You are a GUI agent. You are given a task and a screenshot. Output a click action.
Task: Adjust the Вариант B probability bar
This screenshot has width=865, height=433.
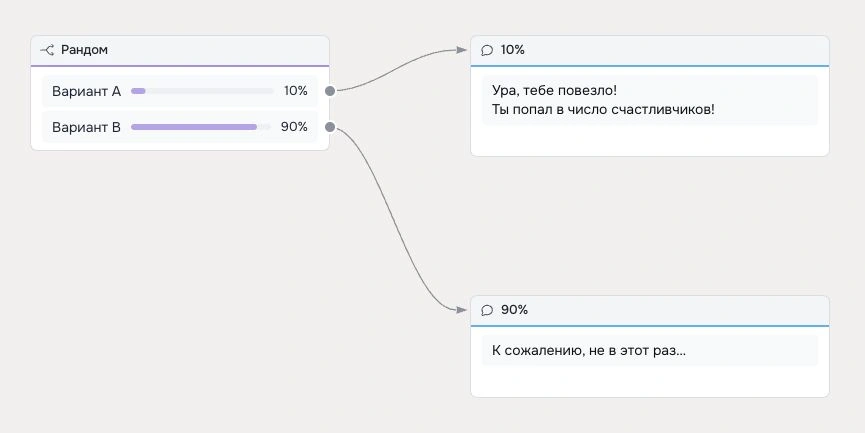(x=201, y=127)
